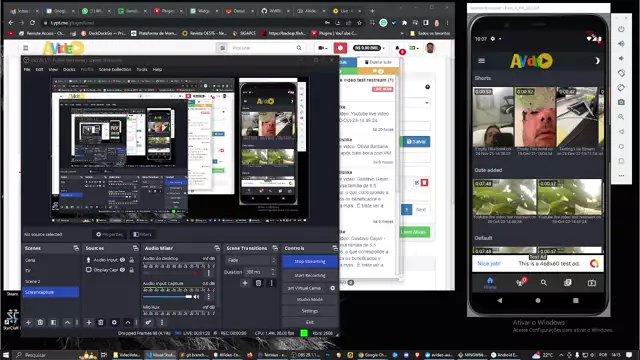Open Scene Collection menu in OBS
The height and width of the screenshot is (360, 640).
pyautogui.click(x=115, y=70)
